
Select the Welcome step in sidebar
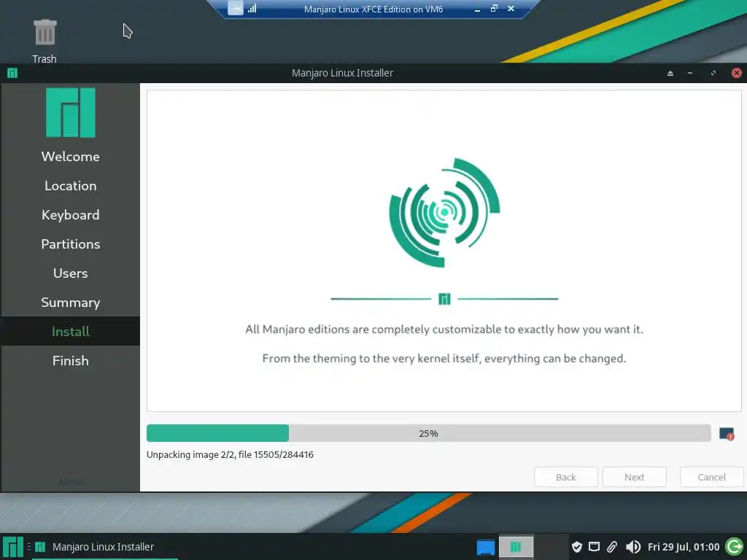71,156
